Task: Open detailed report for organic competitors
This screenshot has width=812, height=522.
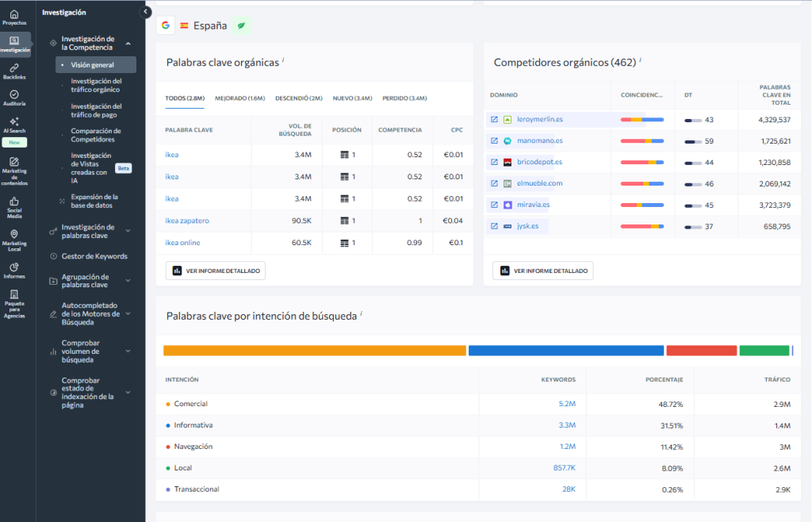Action: point(542,271)
